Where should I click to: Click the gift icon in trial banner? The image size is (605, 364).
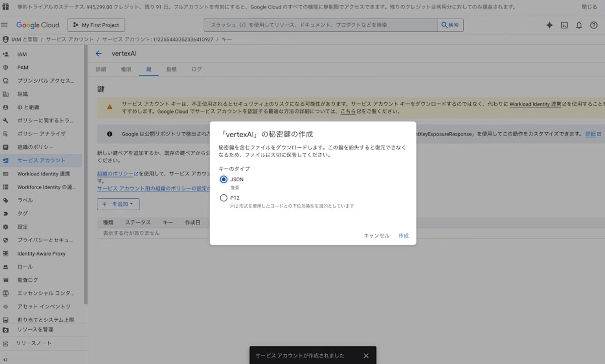point(6,7)
